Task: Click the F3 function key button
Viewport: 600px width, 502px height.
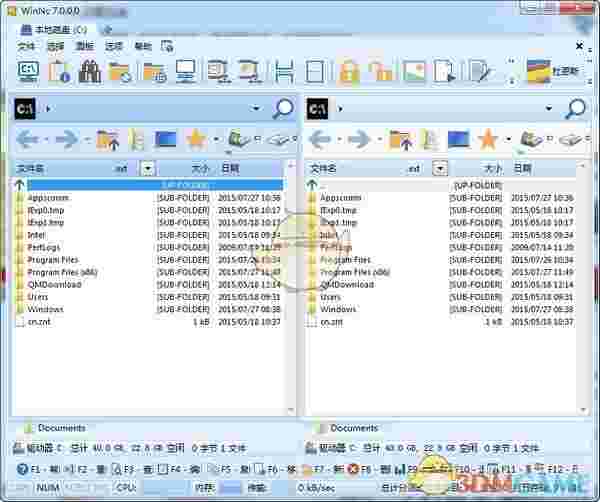Action: pyautogui.click(x=133, y=469)
